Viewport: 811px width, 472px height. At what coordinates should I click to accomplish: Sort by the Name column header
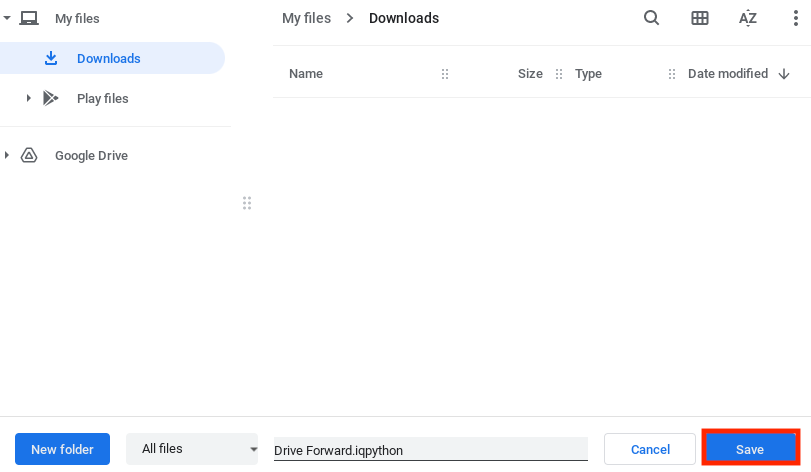pos(306,73)
